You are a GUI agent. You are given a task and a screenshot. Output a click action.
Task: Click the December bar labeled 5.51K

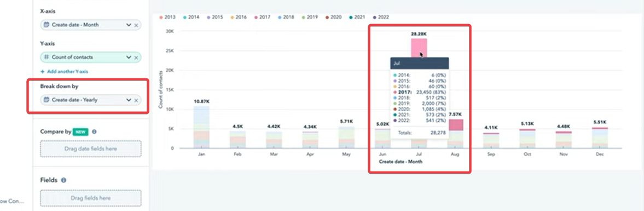coord(600,138)
